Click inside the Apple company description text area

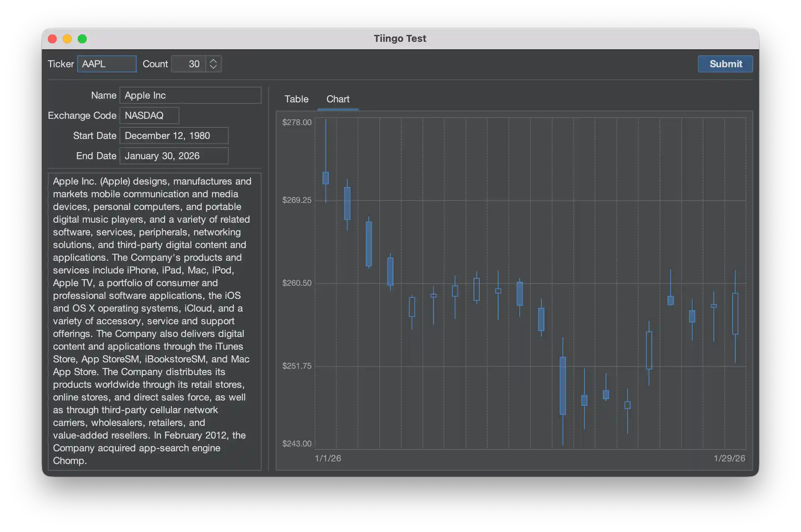154,321
